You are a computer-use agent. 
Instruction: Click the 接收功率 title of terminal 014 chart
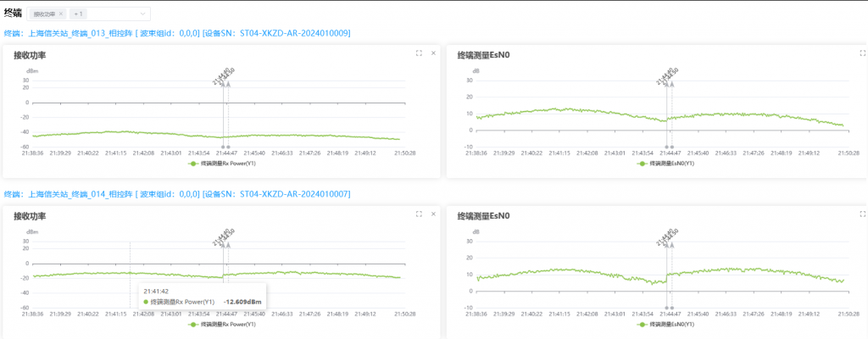30,216
